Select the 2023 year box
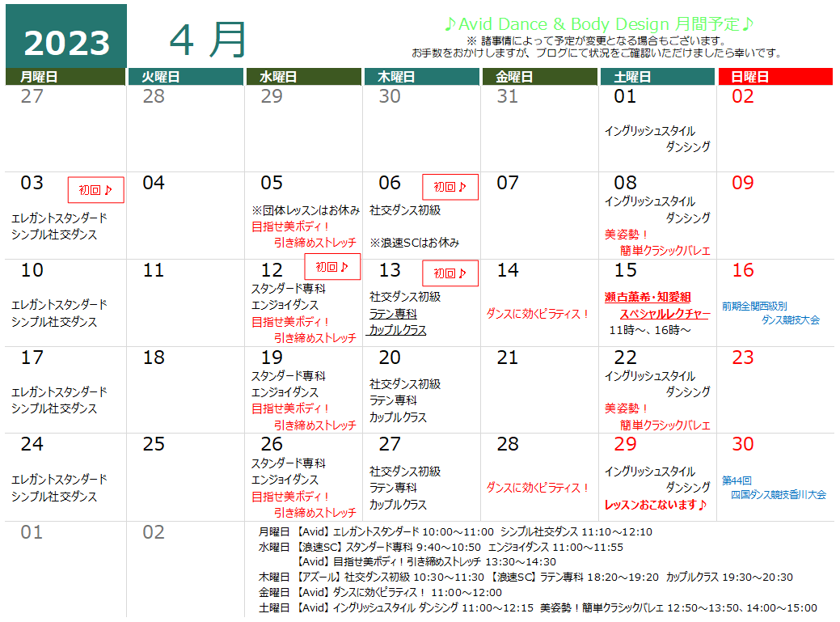The width and height of the screenshot is (840, 622). coord(66,36)
